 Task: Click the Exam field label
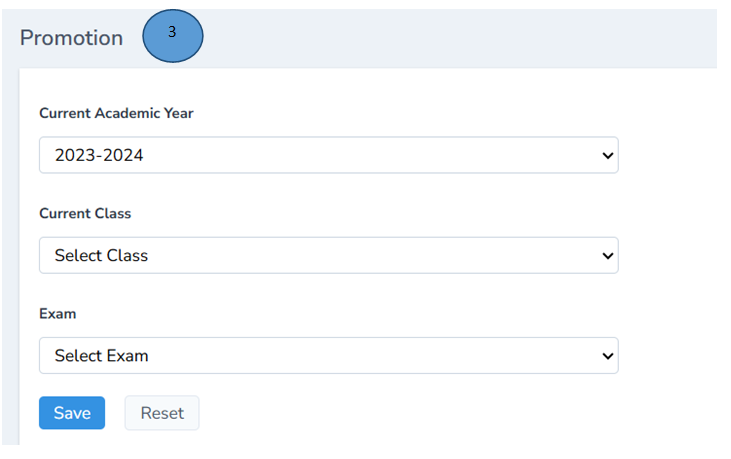[x=58, y=313]
